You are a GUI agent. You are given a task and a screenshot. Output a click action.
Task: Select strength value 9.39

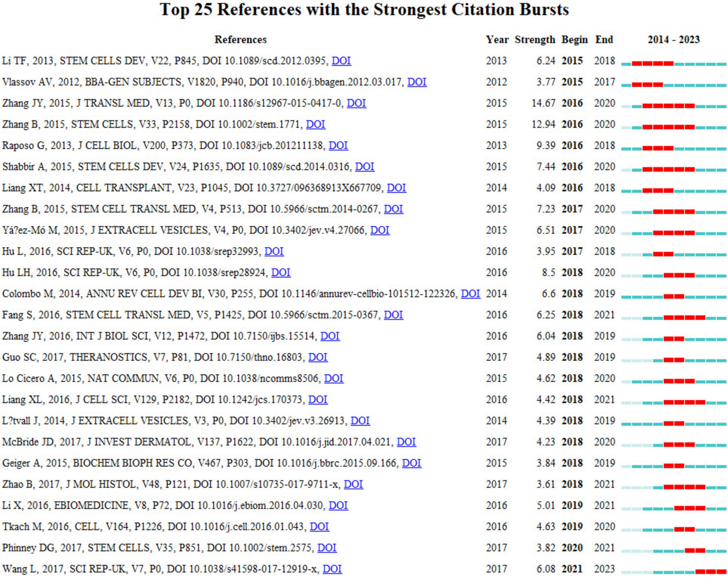click(546, 146)
